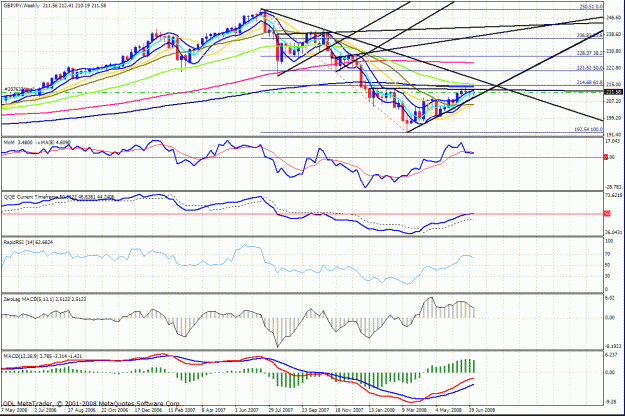The height and width of the screenshot is (416, 625).
Task: Click the 11 Feb 2007 date label
Action: tap(181, 410)
